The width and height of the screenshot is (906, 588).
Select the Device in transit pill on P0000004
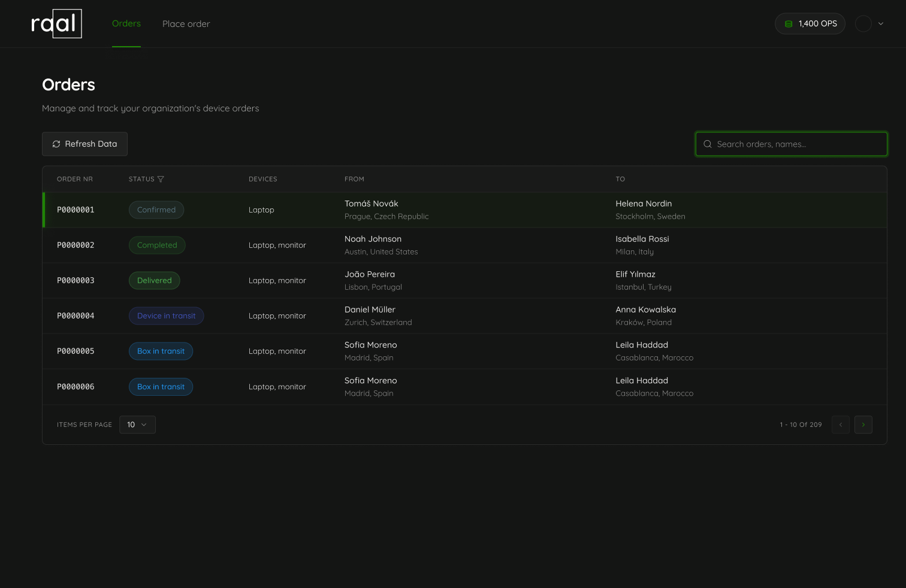[166, 316]
